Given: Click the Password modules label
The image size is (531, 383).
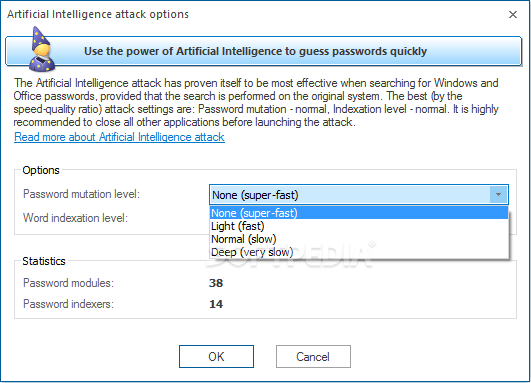Looking at the screenshot, I should [68, 283].
